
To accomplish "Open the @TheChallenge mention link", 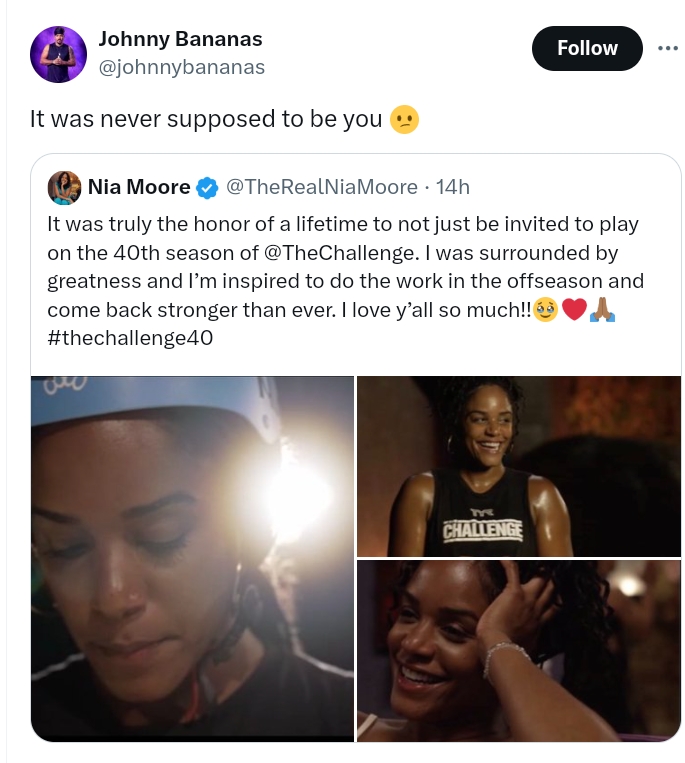I will click(x=340, y=253).
